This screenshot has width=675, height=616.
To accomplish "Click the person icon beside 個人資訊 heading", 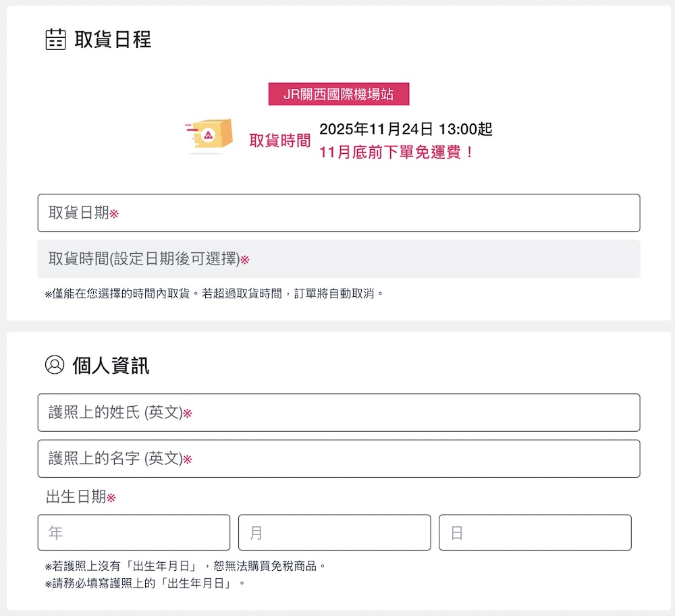I will coord(55,364).
